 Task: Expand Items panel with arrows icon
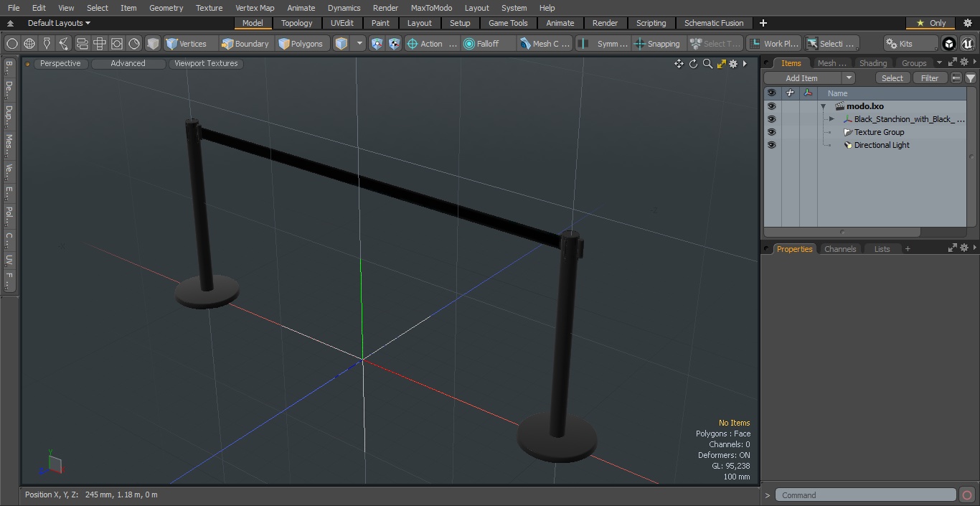click(x=953, y=62)
